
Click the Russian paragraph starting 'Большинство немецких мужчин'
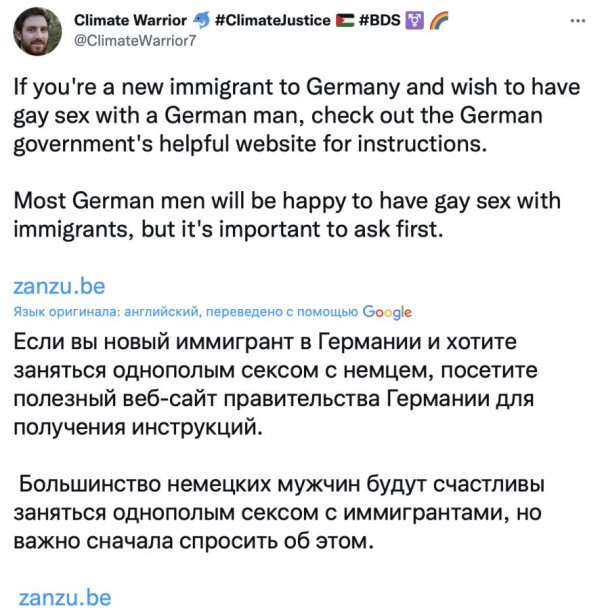pos(280,514)
